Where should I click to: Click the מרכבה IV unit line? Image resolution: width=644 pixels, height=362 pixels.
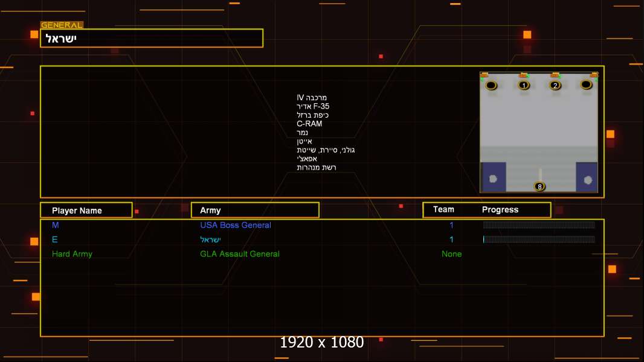[312, 98]
